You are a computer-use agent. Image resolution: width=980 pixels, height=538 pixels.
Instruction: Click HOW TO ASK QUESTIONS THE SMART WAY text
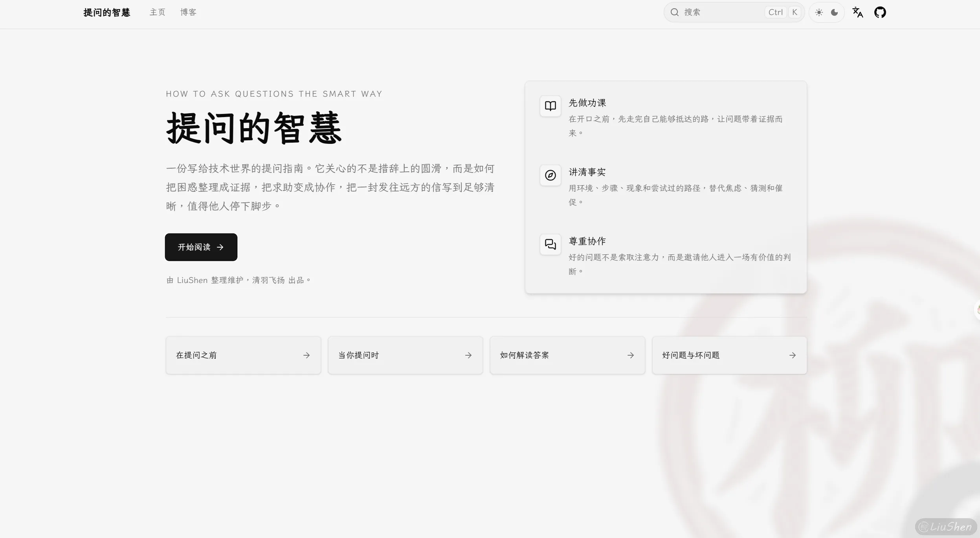pos(274,94)
